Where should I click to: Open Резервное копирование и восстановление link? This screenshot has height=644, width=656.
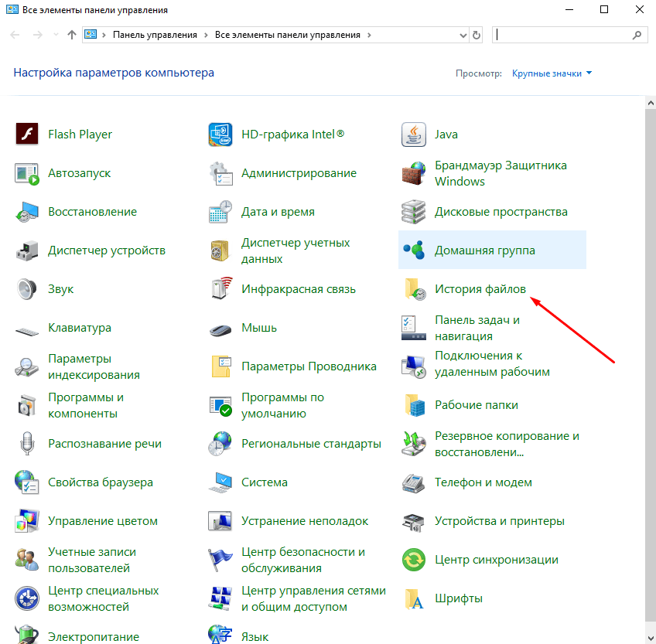pyautogui.click(x=507, y=444)
